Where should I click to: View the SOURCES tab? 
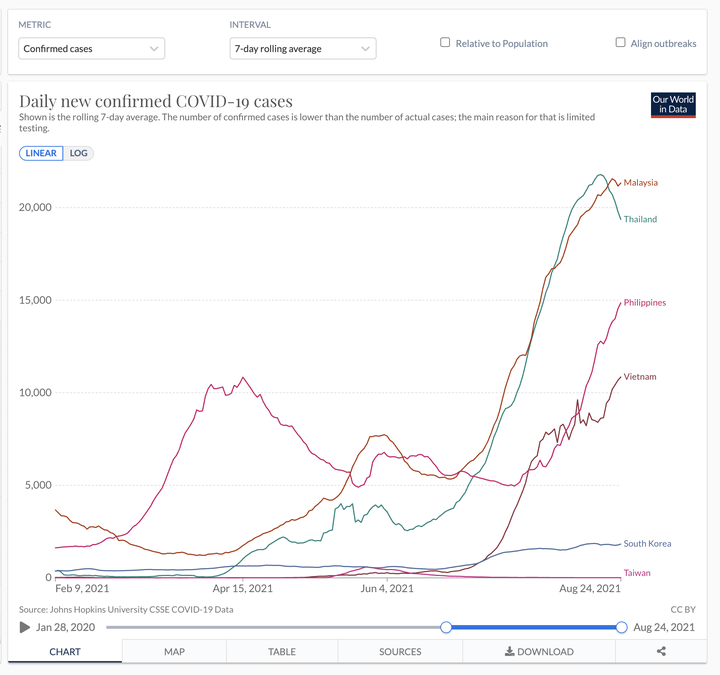pyautogui.click(x=400, y=651)
